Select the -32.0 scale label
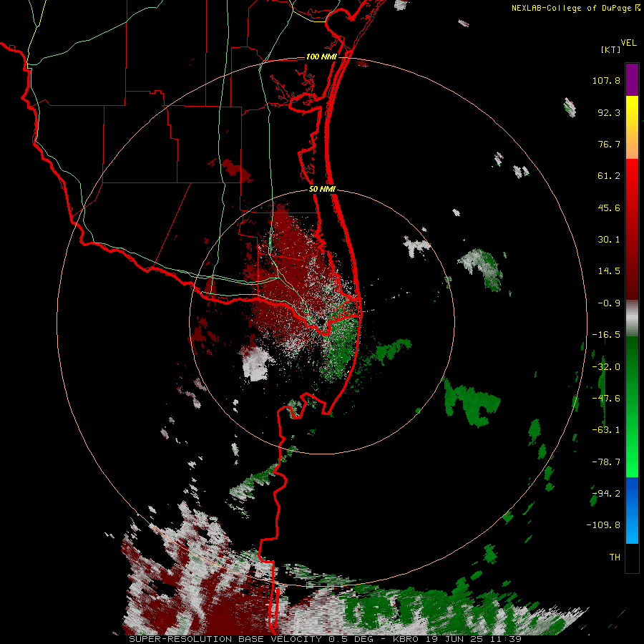The image size is (644, 644). 606,367
